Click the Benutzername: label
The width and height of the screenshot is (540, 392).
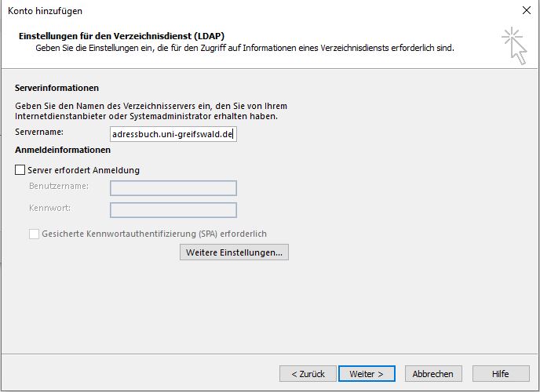[x=58, y=187]
